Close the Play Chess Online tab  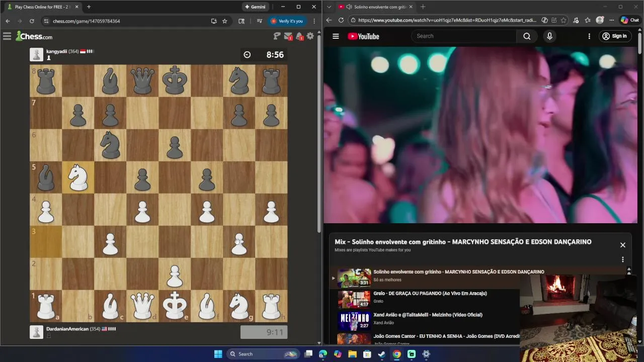click(77, 7)
